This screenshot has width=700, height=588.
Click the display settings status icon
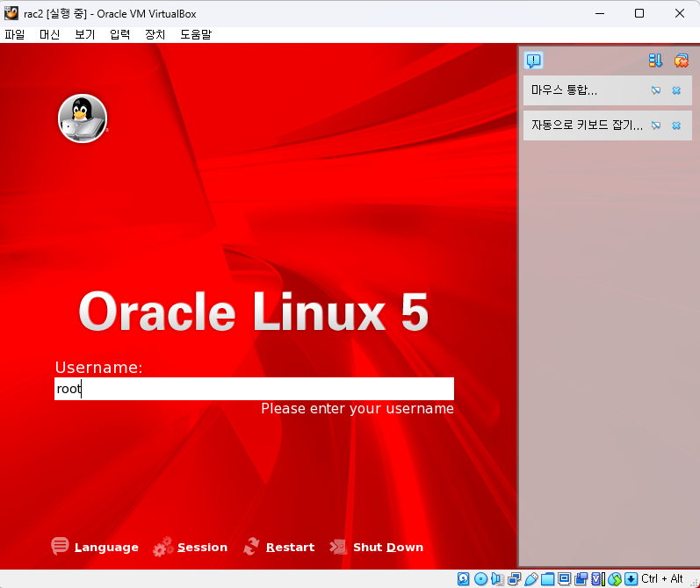[564, 579]
